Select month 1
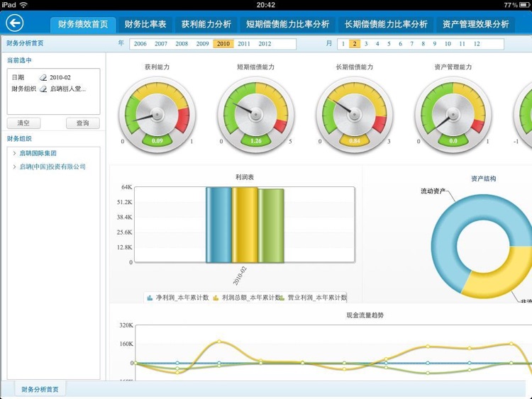 [343, 44]
